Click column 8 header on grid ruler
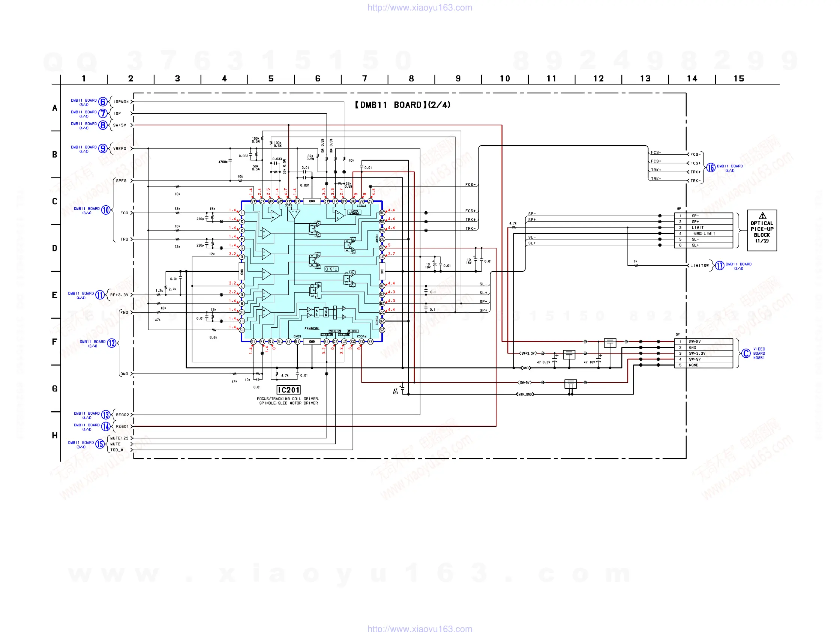The height and width of the screenshot is (632, 840). [x=411, y=79]
